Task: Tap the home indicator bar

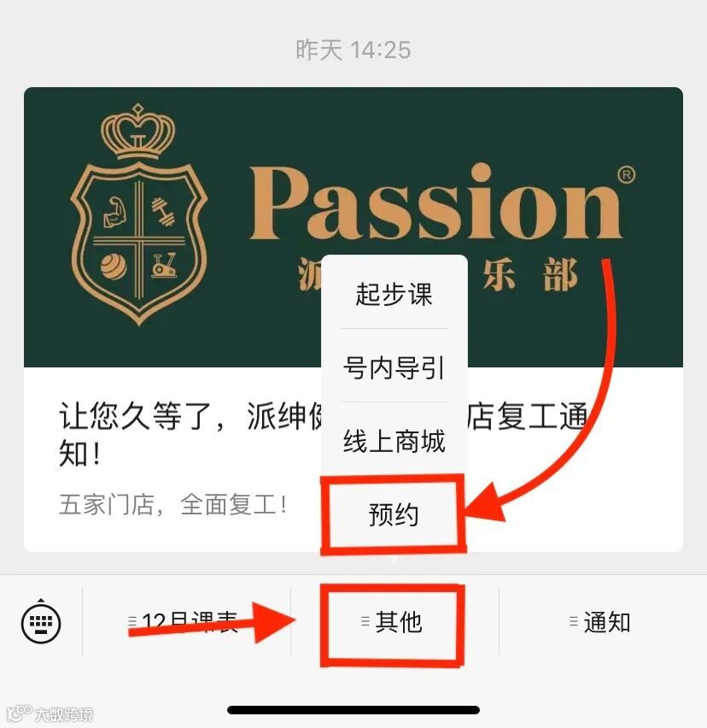Action: [353, 710]
